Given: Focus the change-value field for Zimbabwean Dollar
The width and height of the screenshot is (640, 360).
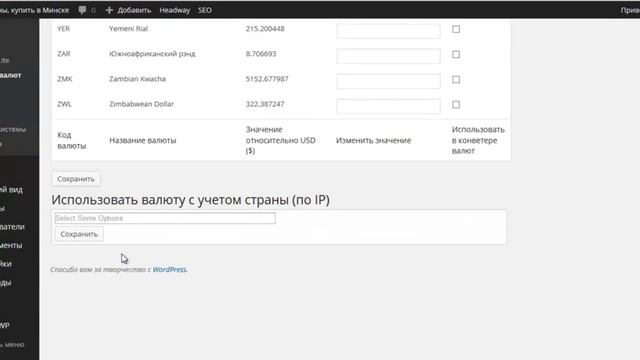Looking at the screenshot, I should pyautogui.click(x=388, y=107).
